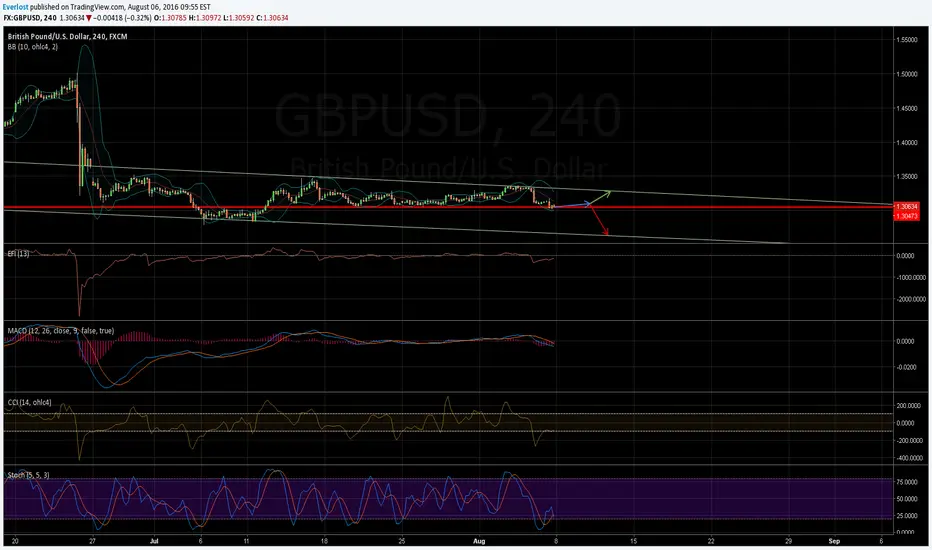Click the Sep label on the date axis
The width and height of the screenshot is (932, 550).
pos(835,541)
